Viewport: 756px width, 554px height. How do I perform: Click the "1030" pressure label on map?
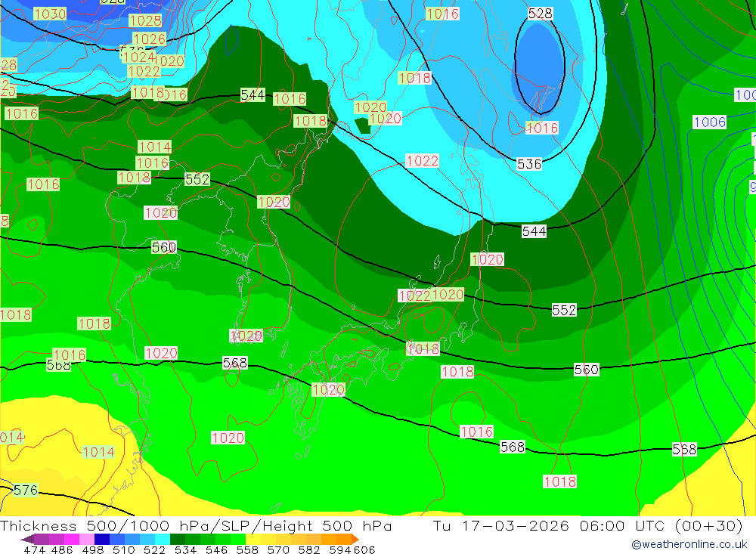point(50,14)
